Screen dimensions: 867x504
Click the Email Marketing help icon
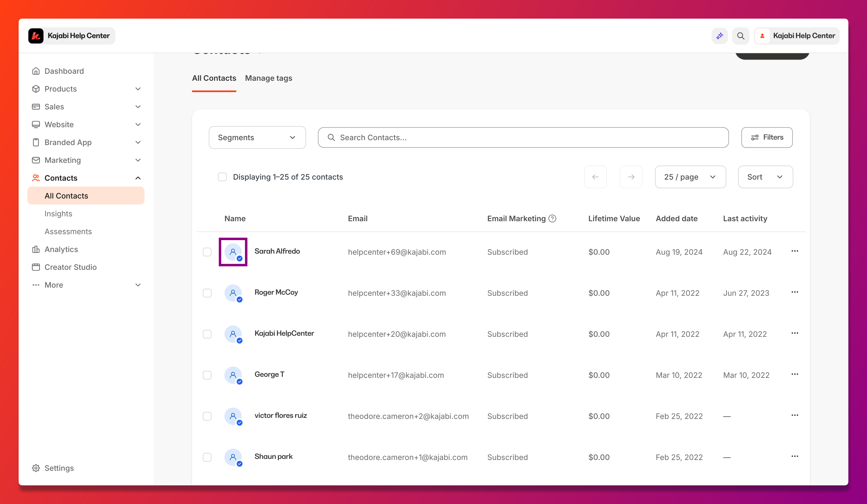552,219
